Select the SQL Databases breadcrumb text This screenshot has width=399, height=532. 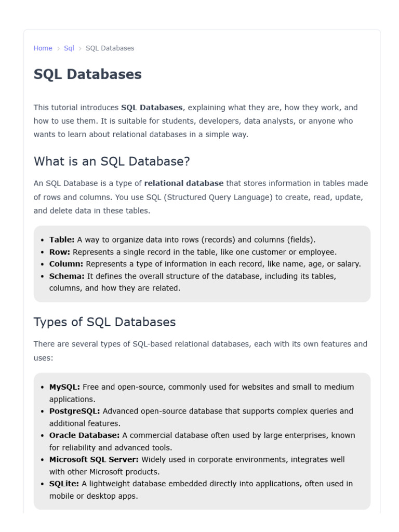click(x=110, y=48)
